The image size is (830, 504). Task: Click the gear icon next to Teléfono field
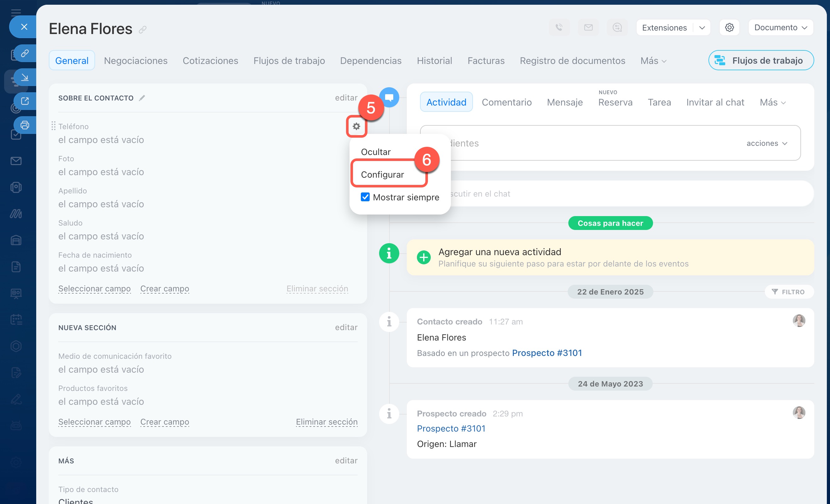click(356, 126)
